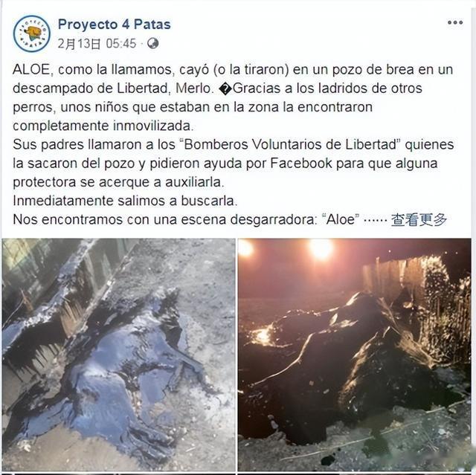Open the Proyecto 4 Patas profile avatar

tap(32, 33)
